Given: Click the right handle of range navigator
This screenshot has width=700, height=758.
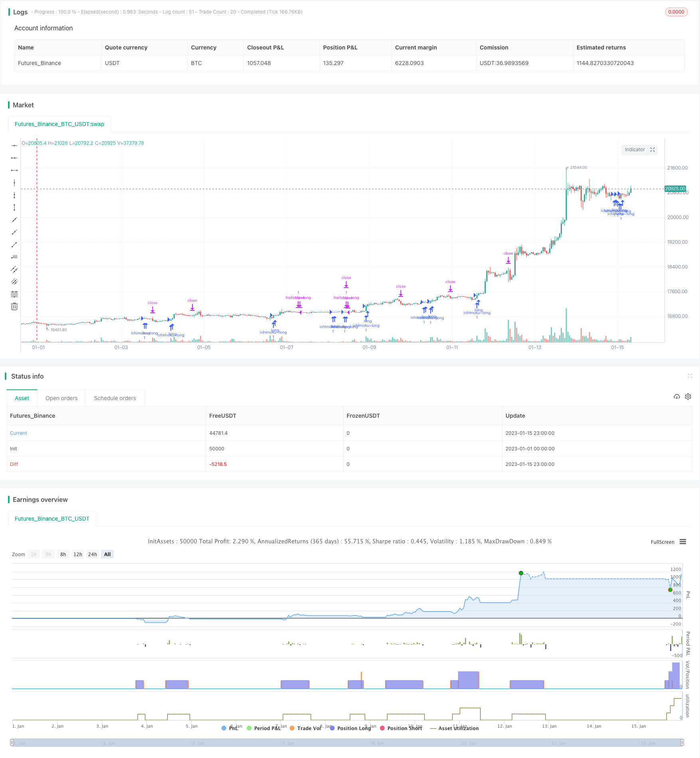Looking at the screenshot, I should [682, 742].
